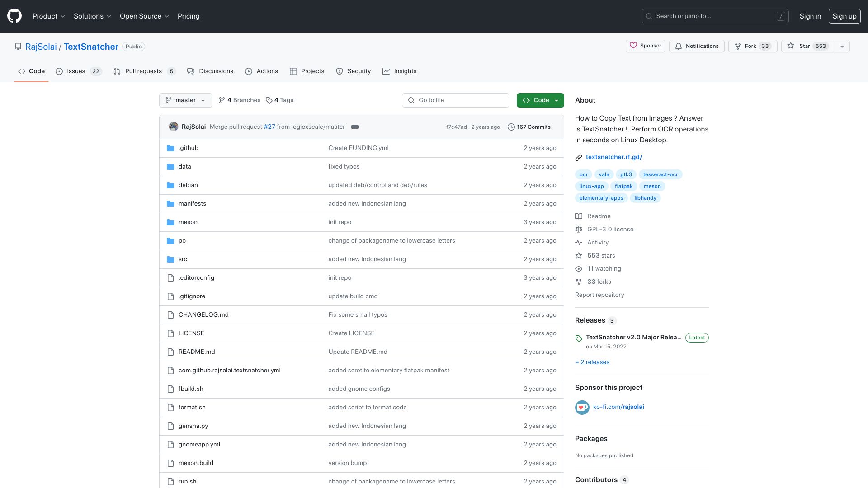Click the fbuild.sh file icon
The image size is (868, 488).
click(170, 389)
